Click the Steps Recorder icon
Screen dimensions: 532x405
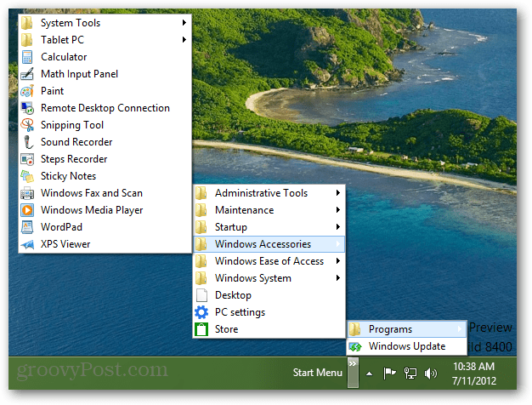click(27, 159)
